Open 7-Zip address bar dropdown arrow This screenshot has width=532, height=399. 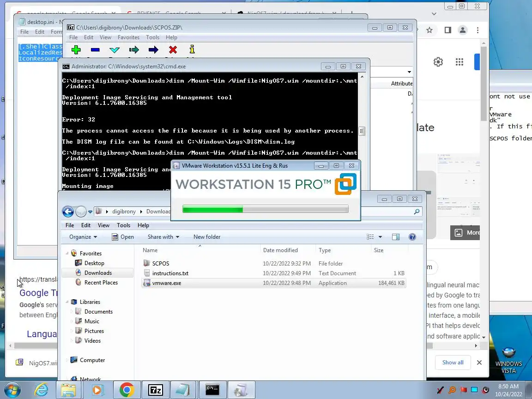pos(409,72)
